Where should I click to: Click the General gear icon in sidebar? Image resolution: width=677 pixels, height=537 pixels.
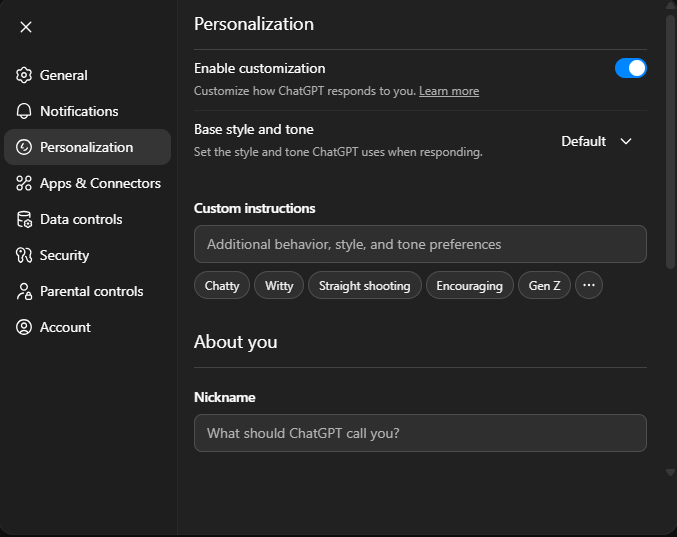coord(24,75)
